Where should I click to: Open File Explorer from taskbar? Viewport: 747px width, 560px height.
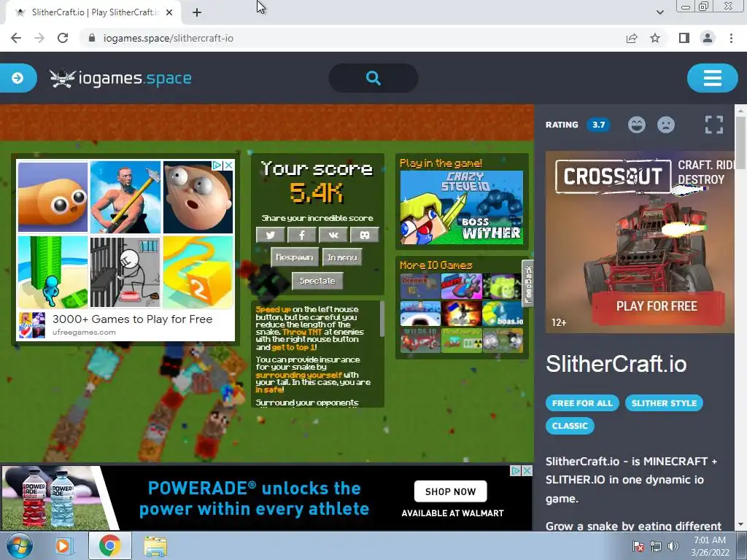pyautogui.click(x=155, y=546)
